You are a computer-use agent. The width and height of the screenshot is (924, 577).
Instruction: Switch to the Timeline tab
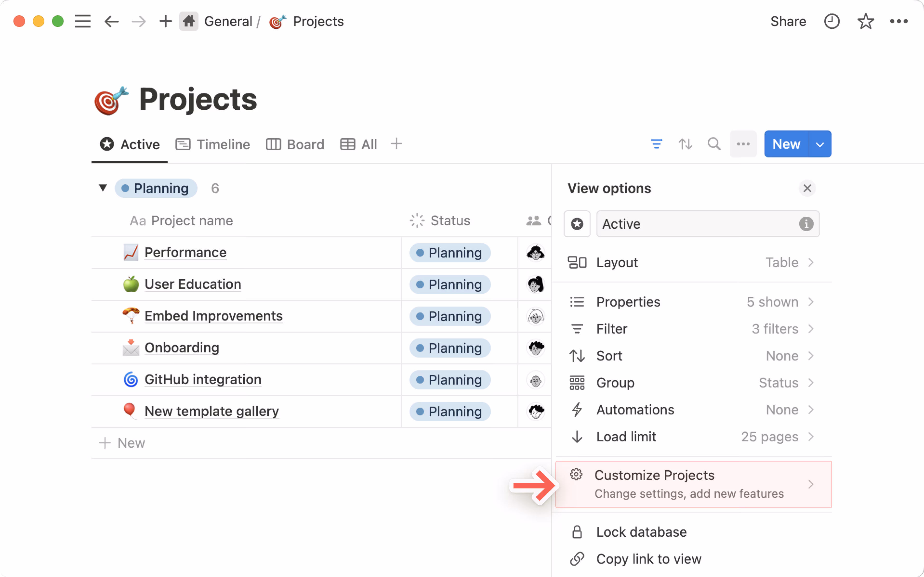tap(223, 144)
